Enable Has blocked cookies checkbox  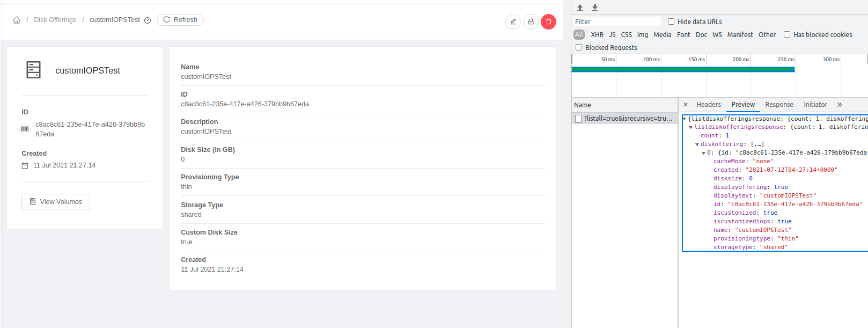(787, 34)
